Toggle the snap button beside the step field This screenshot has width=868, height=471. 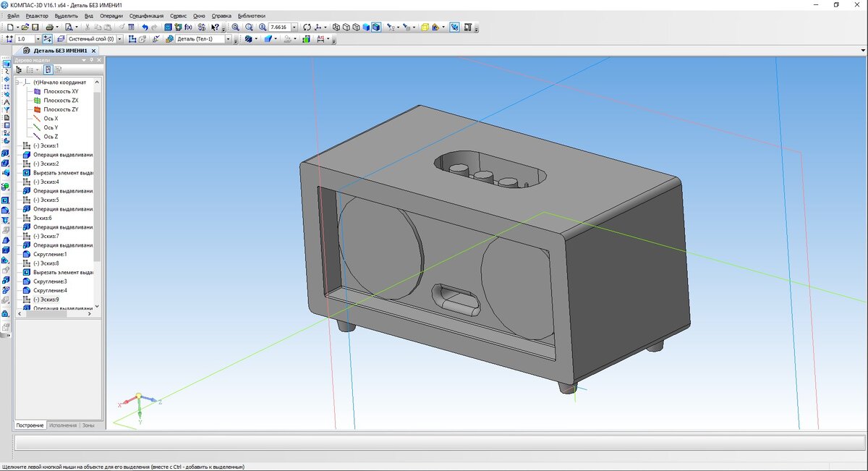pos(48,38)
